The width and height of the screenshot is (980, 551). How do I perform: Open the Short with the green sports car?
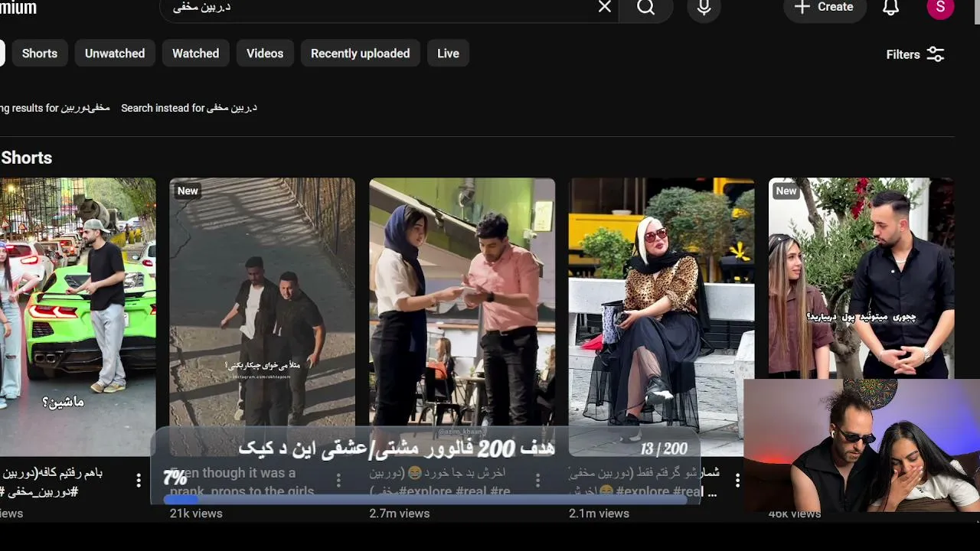click(77, 317)
